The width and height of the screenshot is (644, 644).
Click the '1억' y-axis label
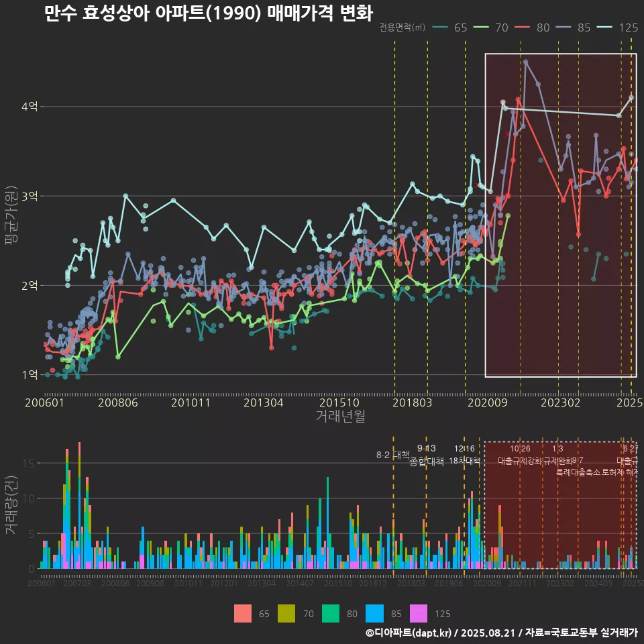pos(30,374)
